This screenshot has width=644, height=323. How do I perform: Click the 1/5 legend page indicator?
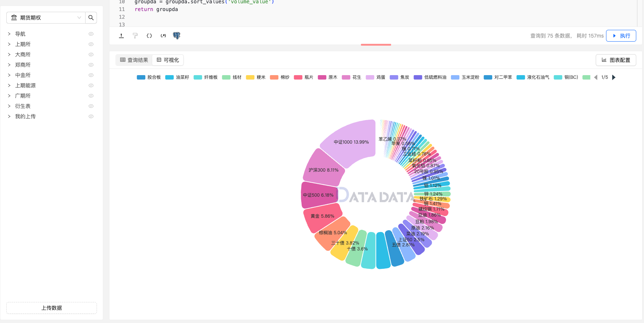point(605,77)
